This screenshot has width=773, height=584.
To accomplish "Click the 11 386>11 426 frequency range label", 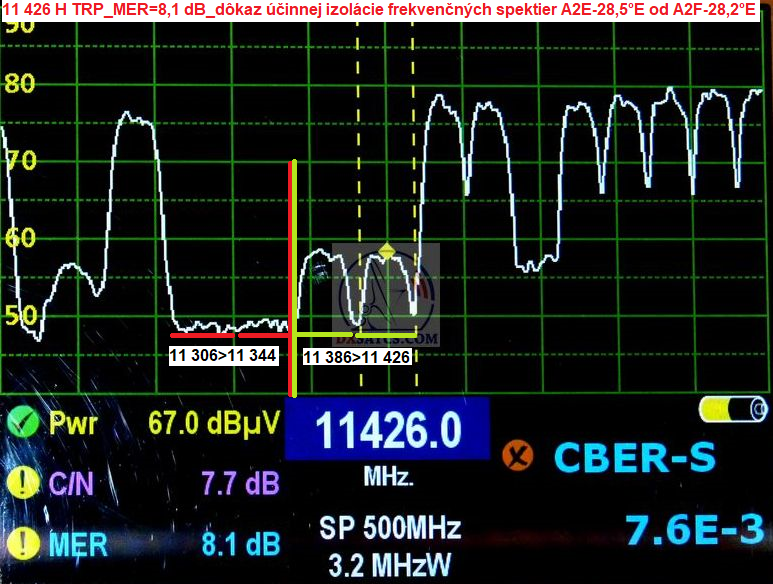I will tap(357, 357).
